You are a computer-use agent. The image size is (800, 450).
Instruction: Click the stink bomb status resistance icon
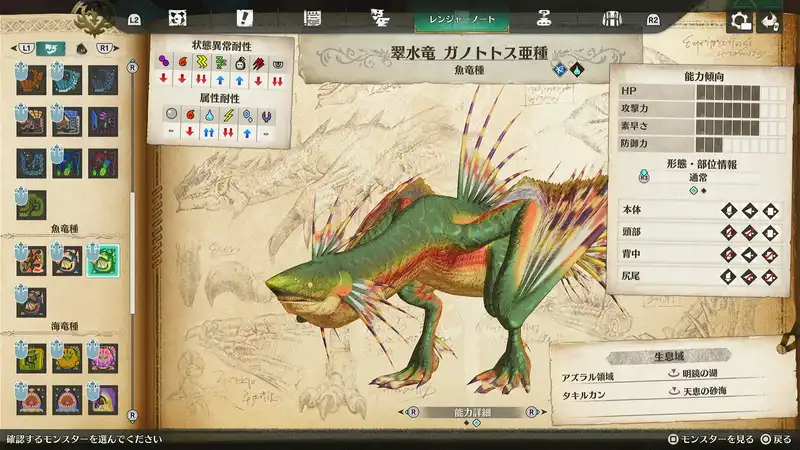point(240,62)
